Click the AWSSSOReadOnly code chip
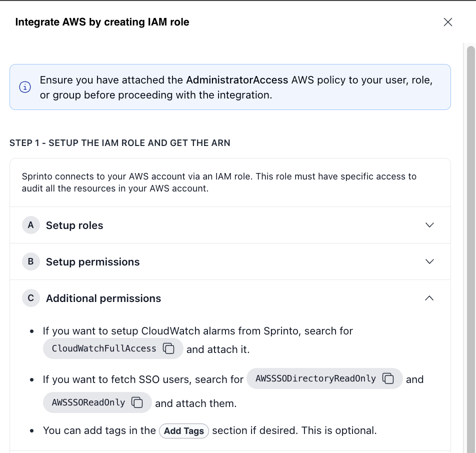 [x=88, y=402]
